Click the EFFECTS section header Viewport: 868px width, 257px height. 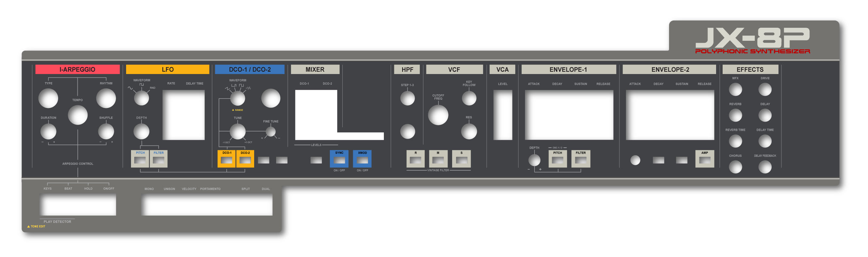[750, 69]
